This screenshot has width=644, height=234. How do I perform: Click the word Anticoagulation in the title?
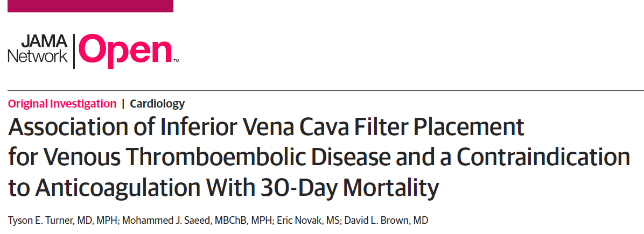point(118,189)
